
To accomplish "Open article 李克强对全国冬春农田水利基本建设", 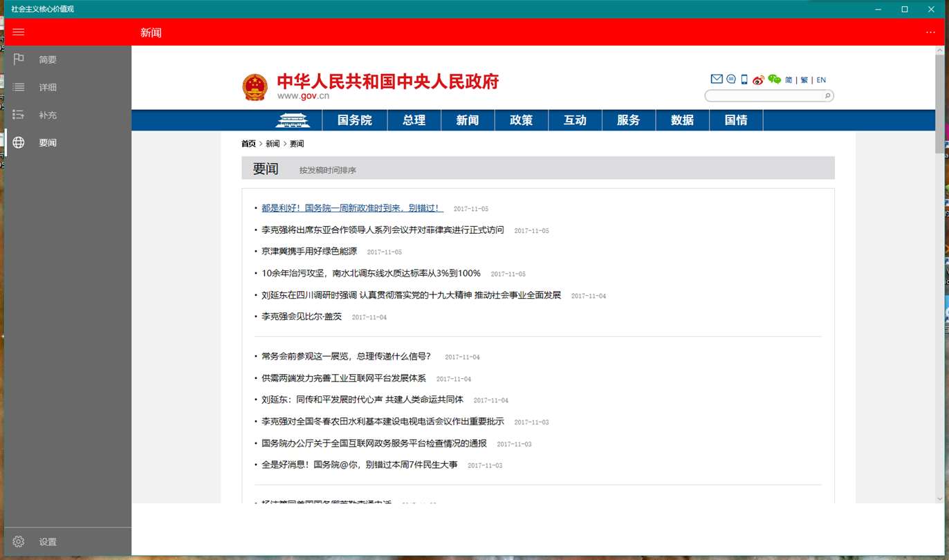I will click(383, 421).
